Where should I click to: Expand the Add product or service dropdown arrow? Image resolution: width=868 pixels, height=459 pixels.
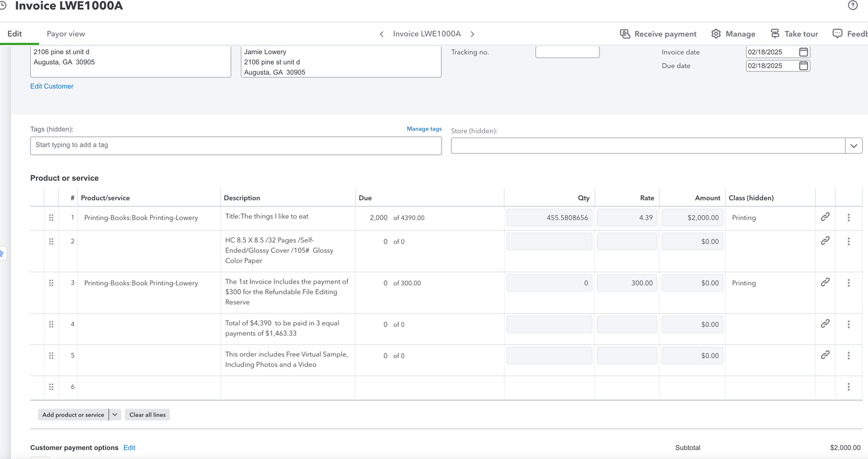click(x=115, y=415)
